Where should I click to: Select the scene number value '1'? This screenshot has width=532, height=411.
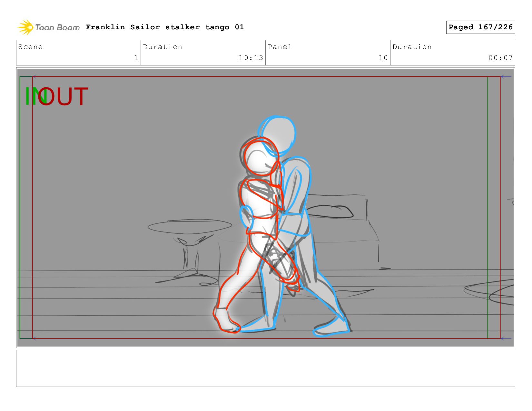136,58
